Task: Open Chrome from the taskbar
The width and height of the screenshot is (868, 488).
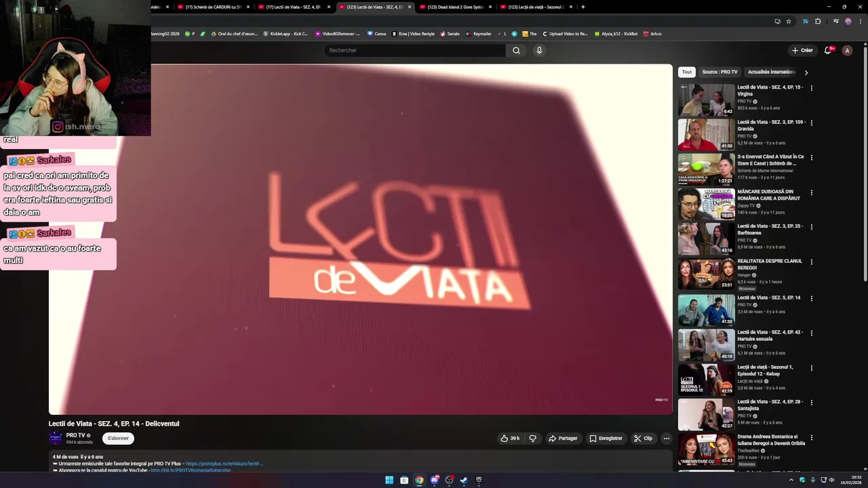Action: 419,480
